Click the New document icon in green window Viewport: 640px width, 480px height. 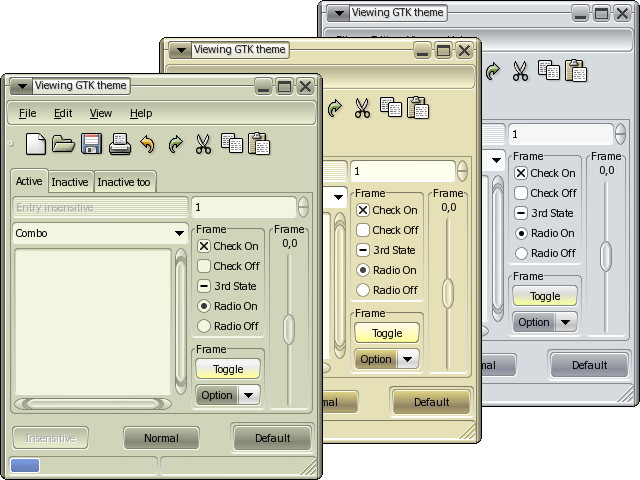pyautogui.click(x=36, y=144)
